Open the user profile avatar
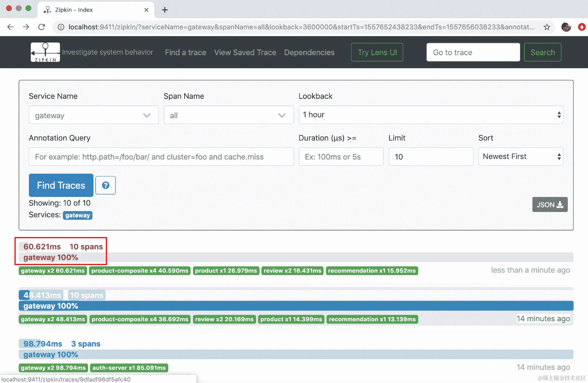Image resolution: width=588 pixels, height=383 pixels. coord(566,27)
